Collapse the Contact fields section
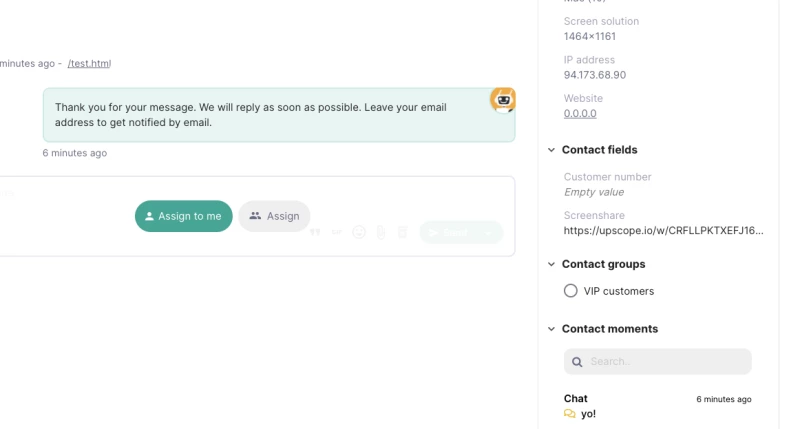 click(551, 150)
